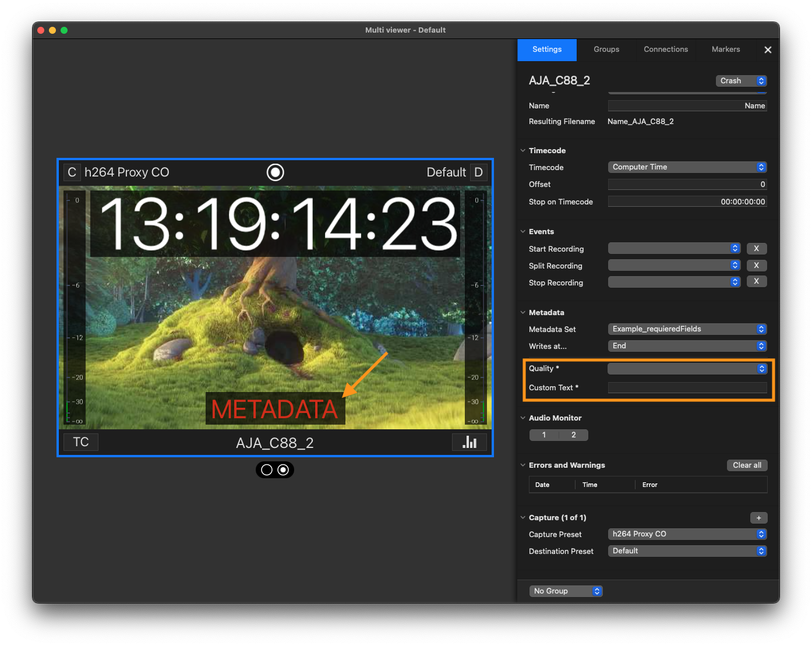The width and height of the screenshot is (812, 646).
Task: Select the empty circle button below the viewer
Action: [x=267, y=470]
